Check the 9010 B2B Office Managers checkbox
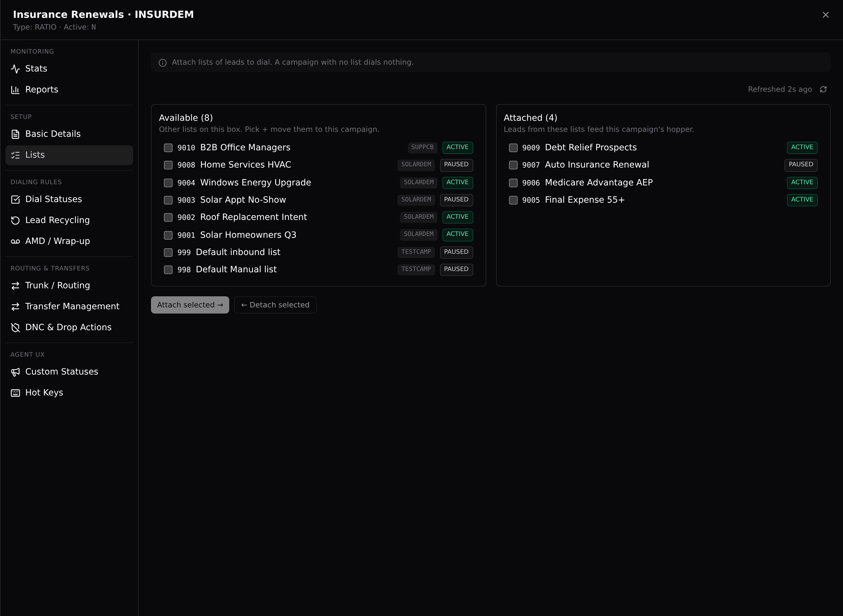 (168, 148)
